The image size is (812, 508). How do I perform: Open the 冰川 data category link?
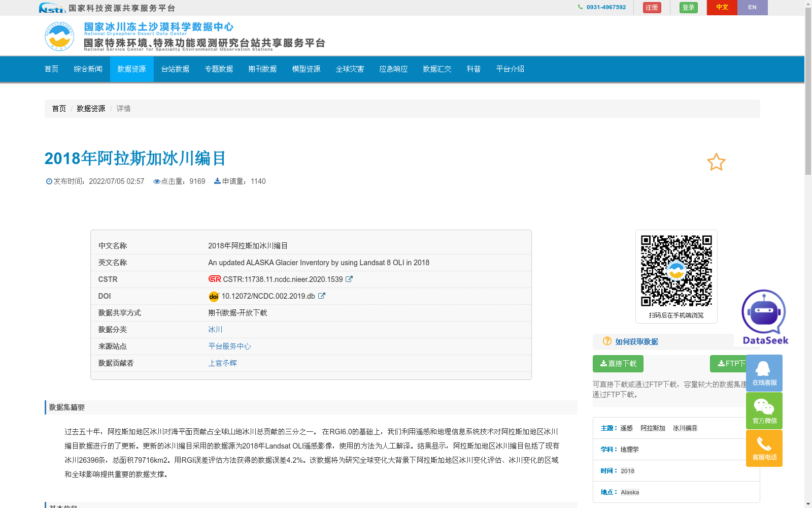(x=216, y=329)
